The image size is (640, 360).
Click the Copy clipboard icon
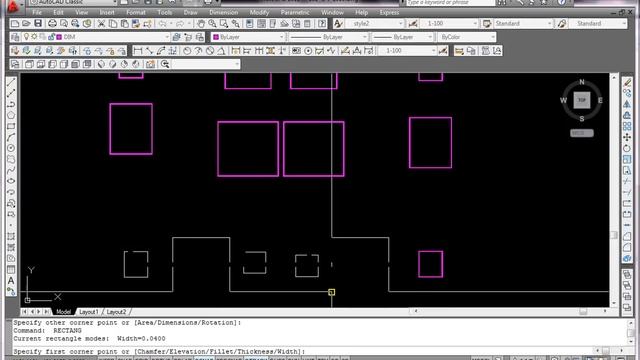(113, 24)
